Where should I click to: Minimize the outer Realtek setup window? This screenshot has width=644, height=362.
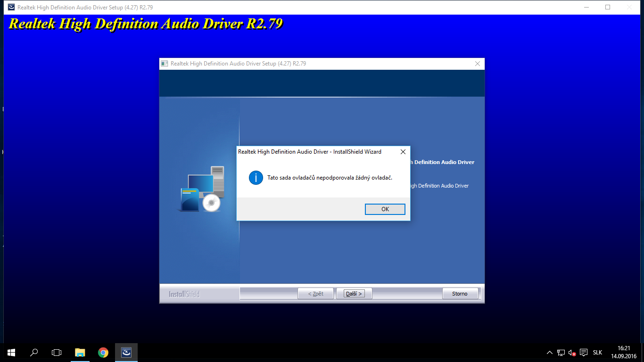coord(586,7)
